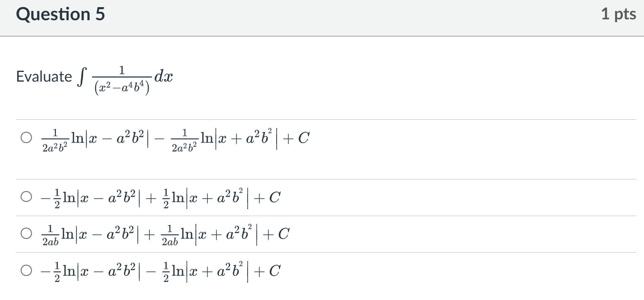Select the radio button for the 1/(2a²b²) difference answer

pyautogui.click(x=26, y=138)
